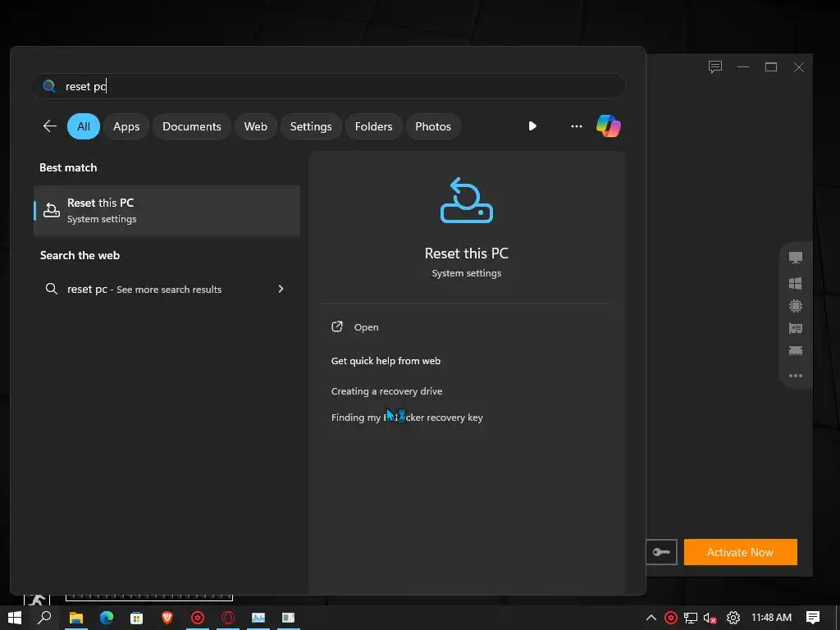This screenshot has height=630, width=840.
Task: Click the Activate Now button in background window
Action: [741, 552]
